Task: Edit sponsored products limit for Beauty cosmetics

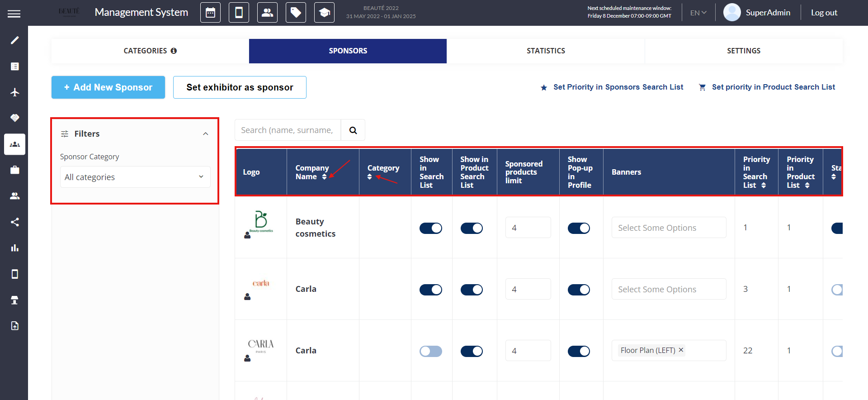Action: coord(528,228)
